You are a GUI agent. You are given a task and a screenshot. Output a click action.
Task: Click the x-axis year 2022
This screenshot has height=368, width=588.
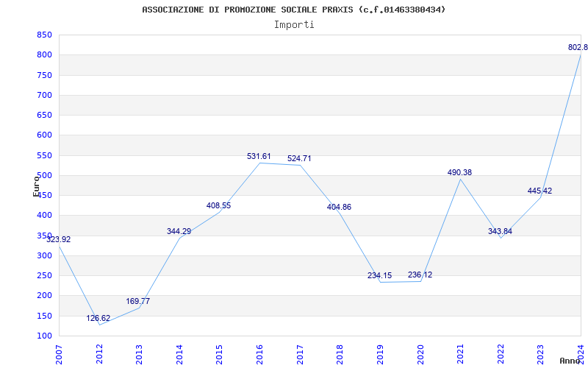pos(501,355)
